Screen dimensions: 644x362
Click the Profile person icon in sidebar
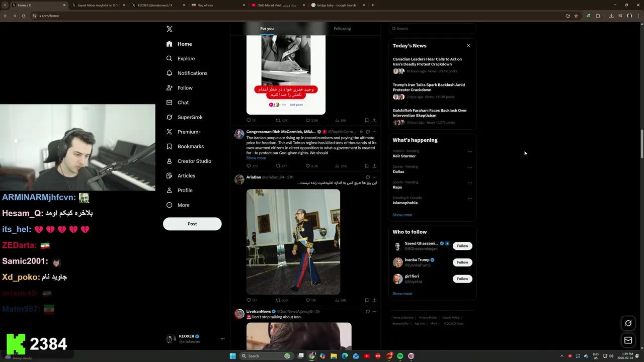click(x=169, y=190)
